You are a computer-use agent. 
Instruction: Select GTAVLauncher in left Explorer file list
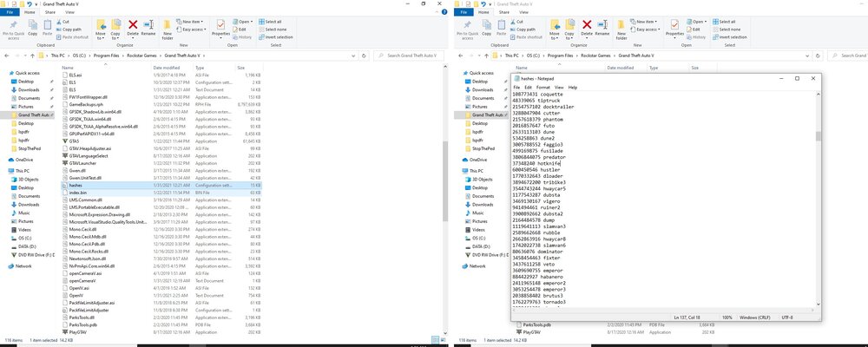pos(161,164)
